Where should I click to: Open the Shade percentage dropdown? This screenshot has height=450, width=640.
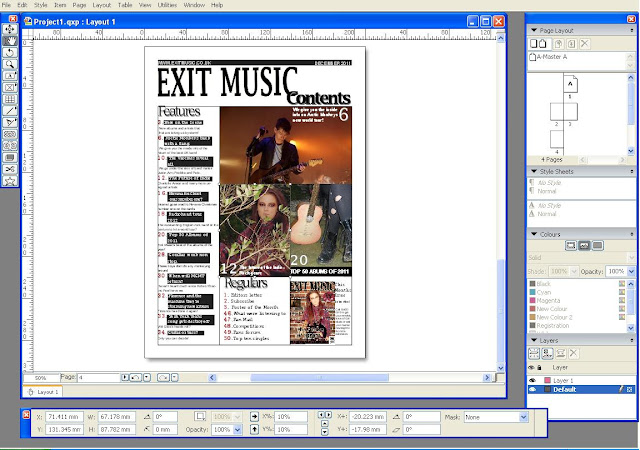574,271
